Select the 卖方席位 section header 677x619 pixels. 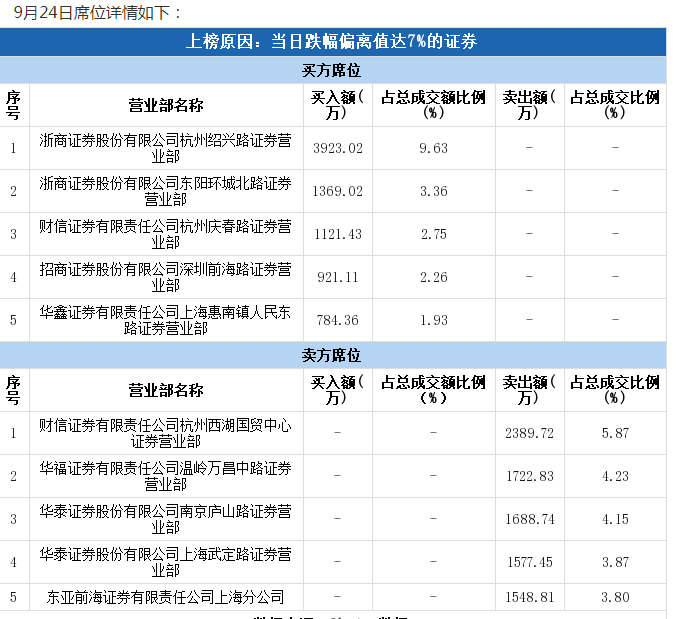click(x=333, y=355)
